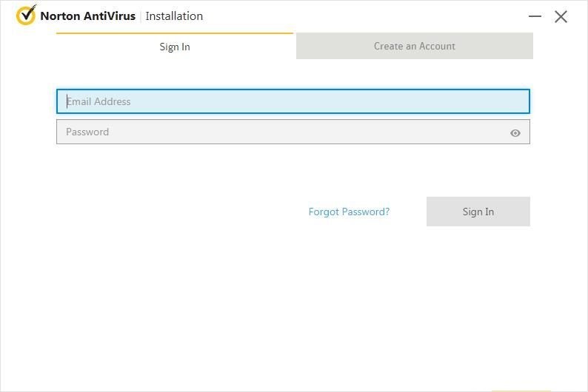Minimize the Norton installation window
Image resolution: width=588 pixels, height=392 pixels.
pyautogui.click(x=535, y=16)
